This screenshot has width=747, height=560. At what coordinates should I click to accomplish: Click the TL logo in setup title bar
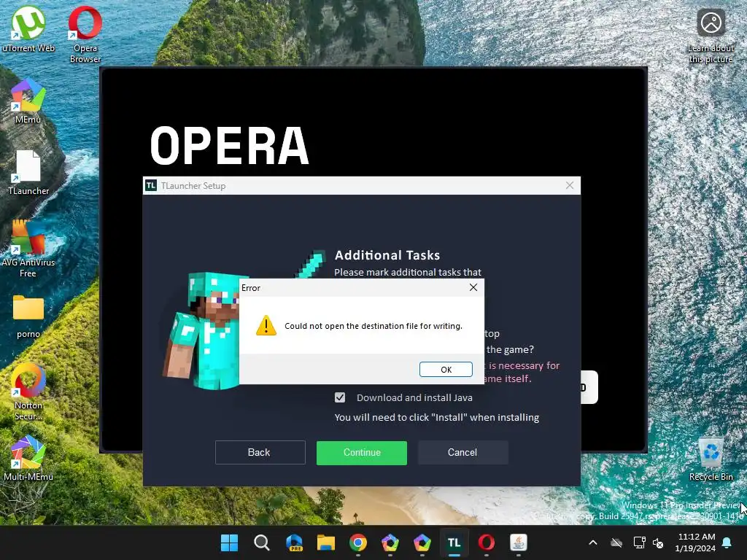click(x=151, y=186)
